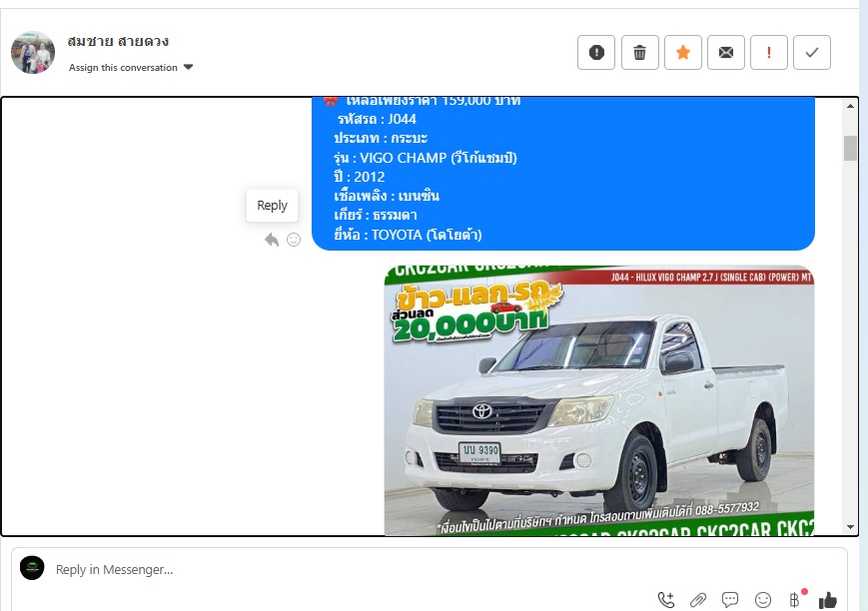Click the page avatar beside reply box

coord(32,568)
